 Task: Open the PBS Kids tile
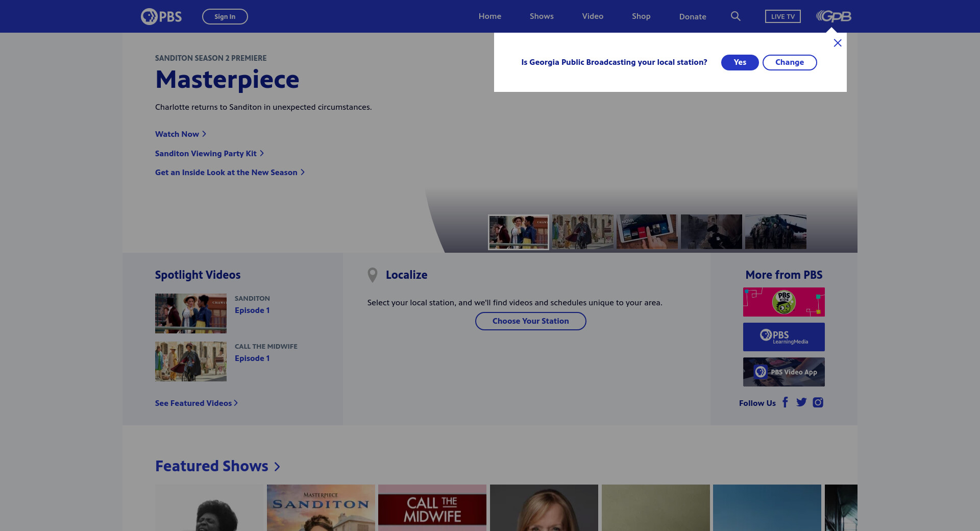click(x=783, y=302)
